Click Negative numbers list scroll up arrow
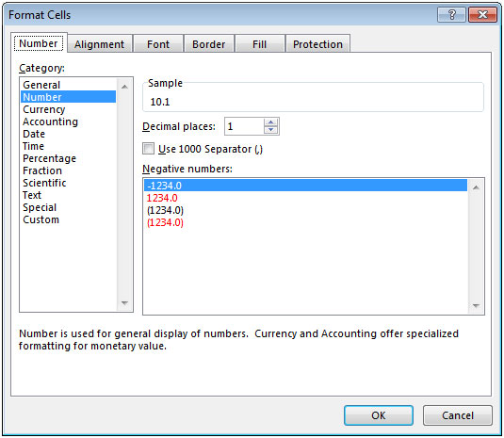The height and width of the screenshot is (438, 504). click(476, 187)
